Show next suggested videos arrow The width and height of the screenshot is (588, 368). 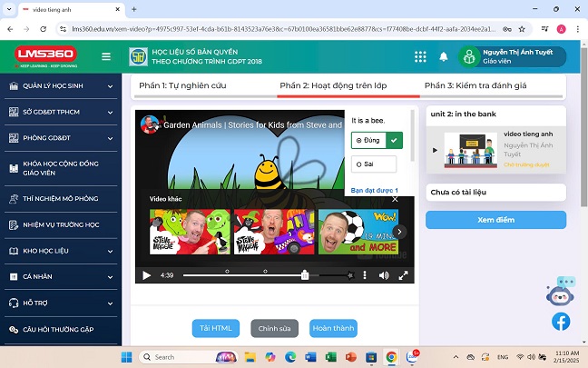399,232
